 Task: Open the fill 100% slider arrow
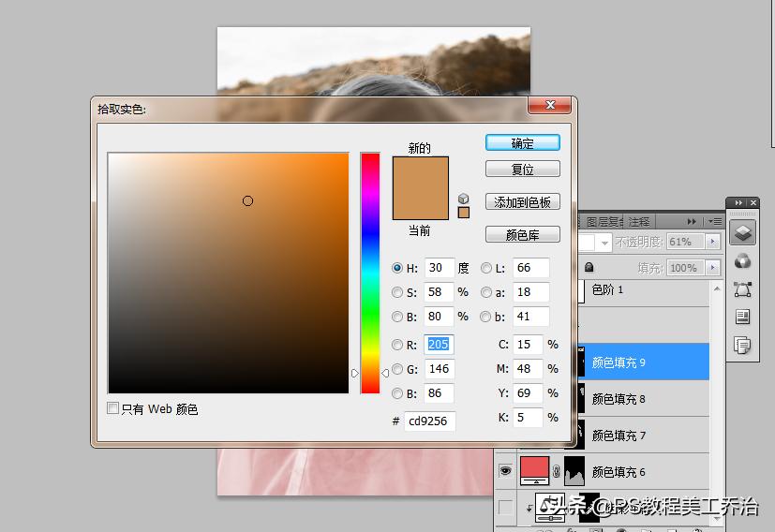pyautogui.click(x=712, y=268)
